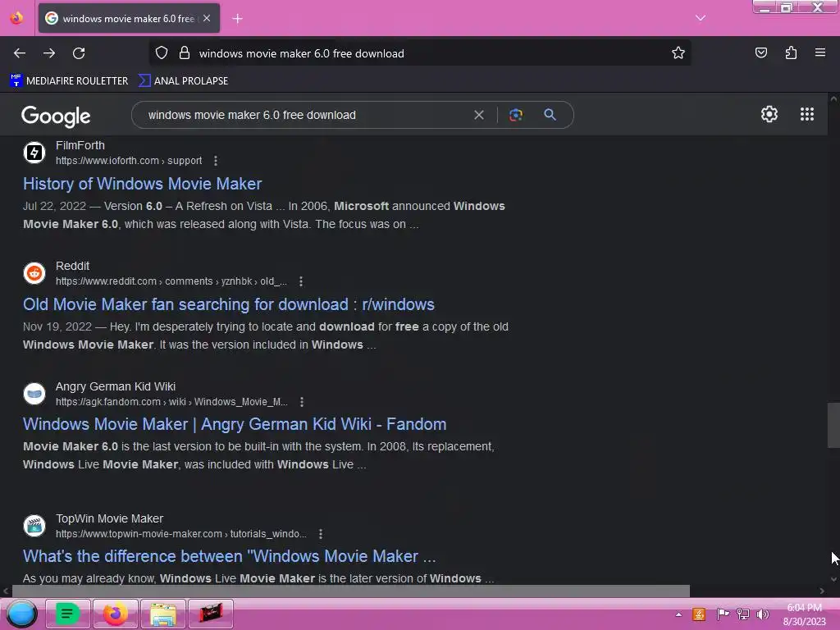The image size is (840, 630).
Task: Open File Explorer from the taskbar
Action: [163, 614]
